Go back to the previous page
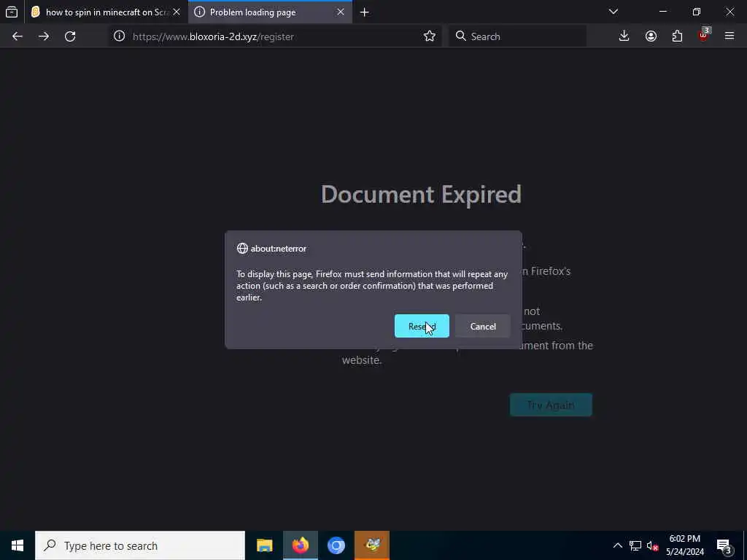 click(x=18, y=36)
